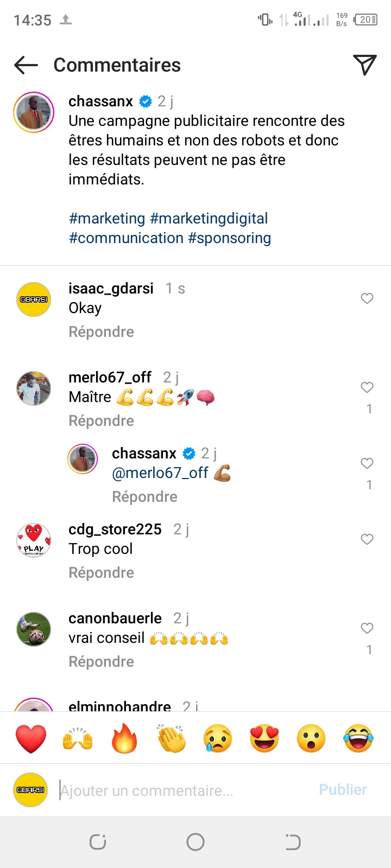391x868 pixels.
Task: Tap the back arrow next to Commentaires
Action: click(26, 66)
